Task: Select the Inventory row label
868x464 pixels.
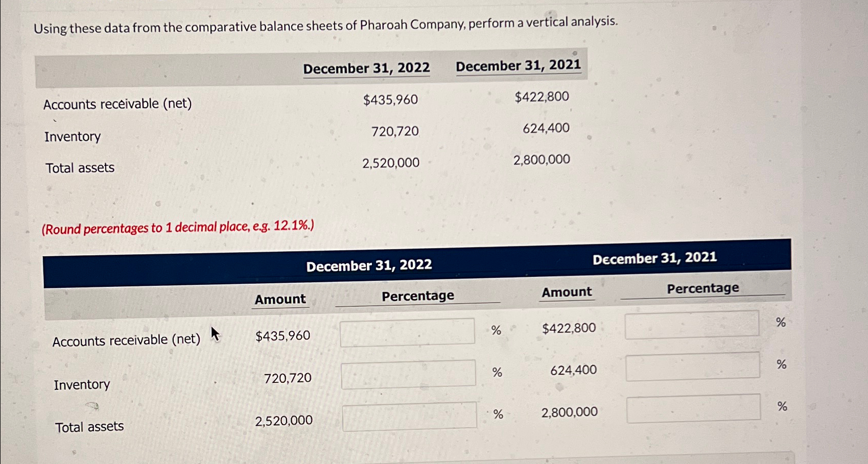Action: pos(81,384)
